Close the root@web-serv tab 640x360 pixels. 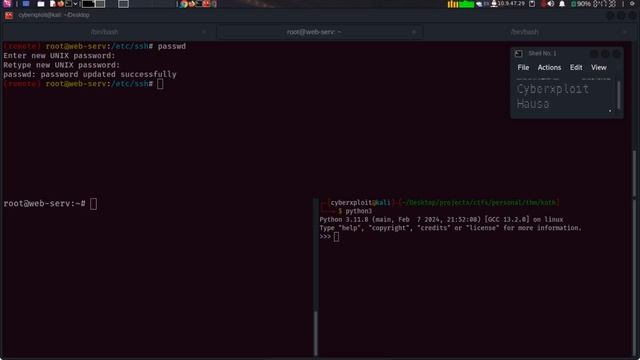[x=414, y=32]
